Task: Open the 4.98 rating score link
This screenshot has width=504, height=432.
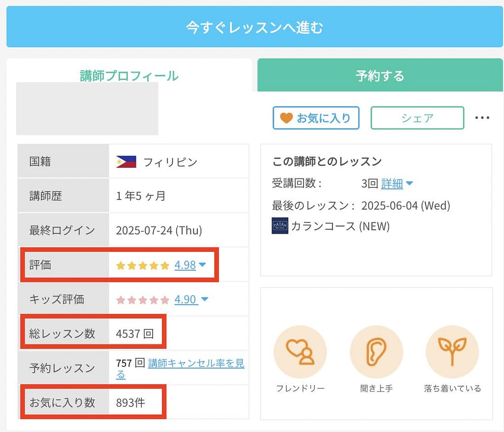Action: tap(185, 266)
